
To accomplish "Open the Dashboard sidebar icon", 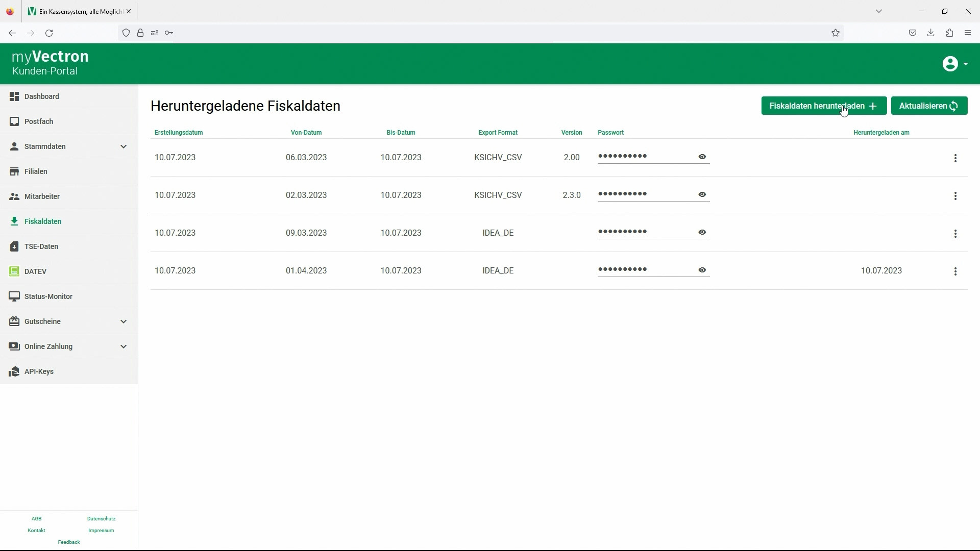I will point(14,96).
